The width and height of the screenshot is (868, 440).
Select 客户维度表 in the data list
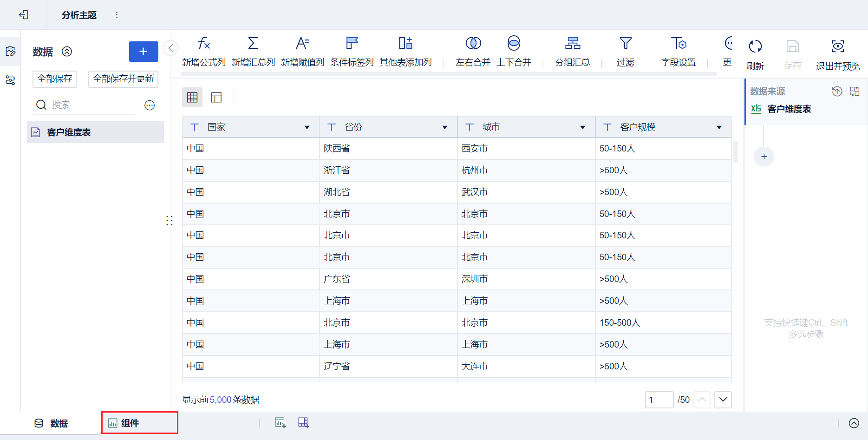point(95,132)
